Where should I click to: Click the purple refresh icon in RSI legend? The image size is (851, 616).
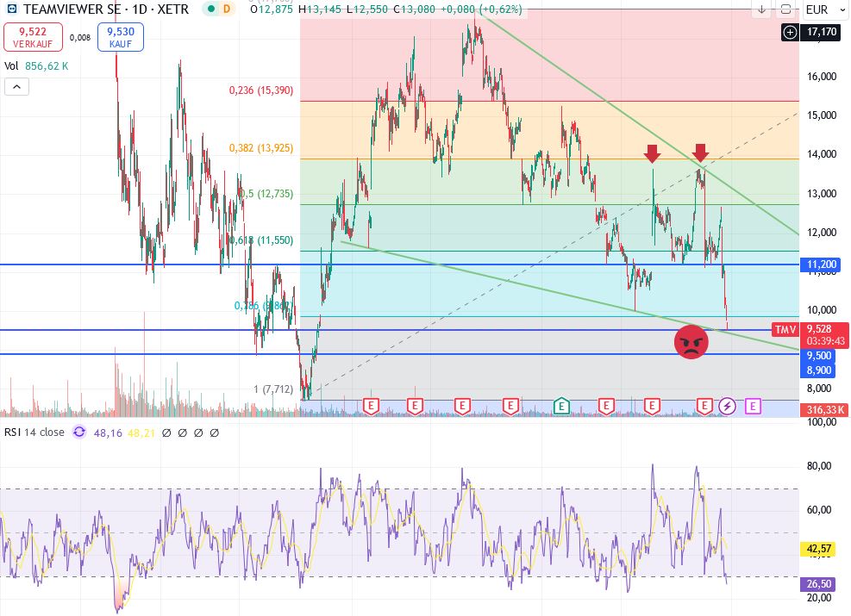pos(79,432)
